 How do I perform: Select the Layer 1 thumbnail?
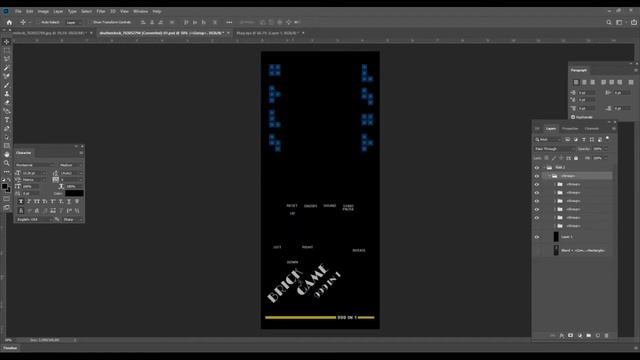[556, 237]
